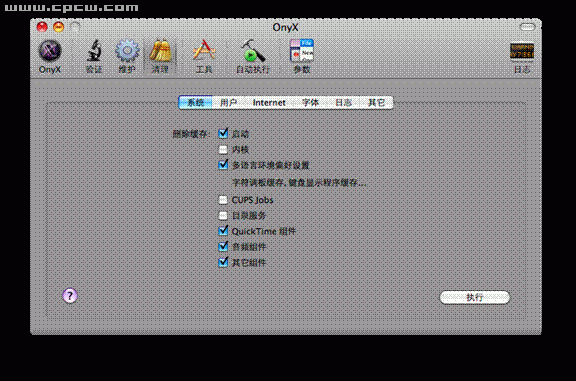Click the 删除缓存 label

(191, 134)
